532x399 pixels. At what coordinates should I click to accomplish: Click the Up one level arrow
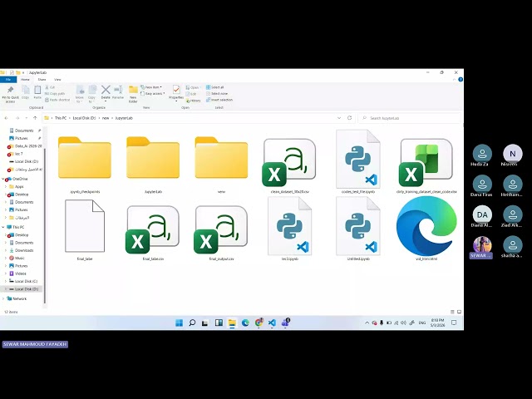pos(35,118)
